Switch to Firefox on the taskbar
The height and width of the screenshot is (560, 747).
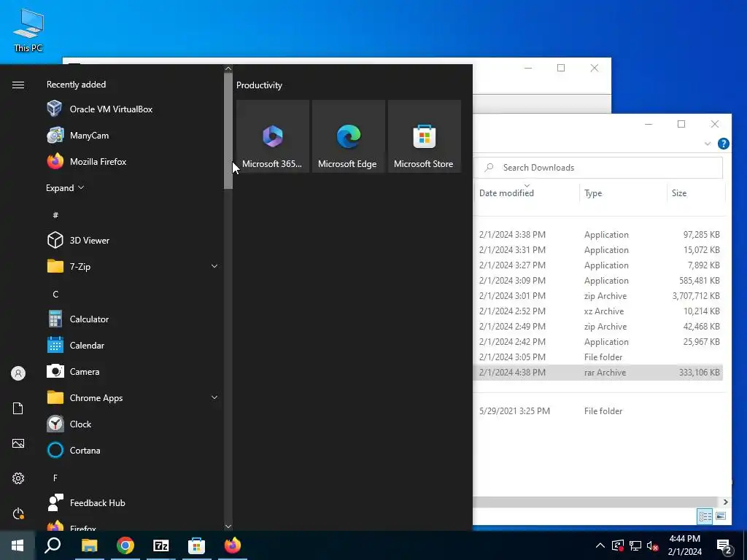pos(233,545)
